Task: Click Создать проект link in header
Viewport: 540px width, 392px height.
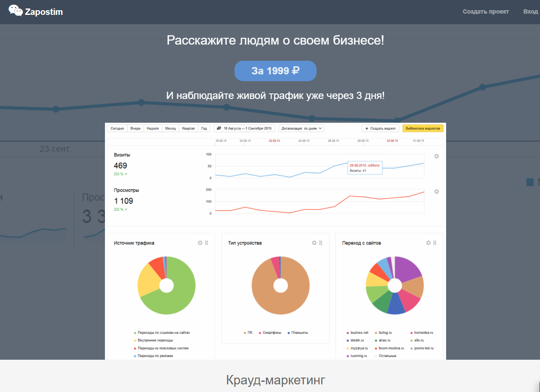Action: (x=486, y=11)
